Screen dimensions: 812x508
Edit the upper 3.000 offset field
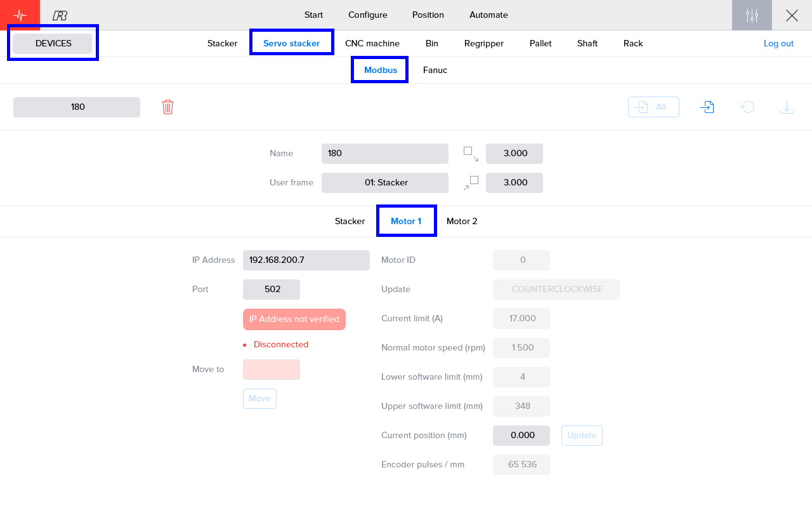coord(514,154)
